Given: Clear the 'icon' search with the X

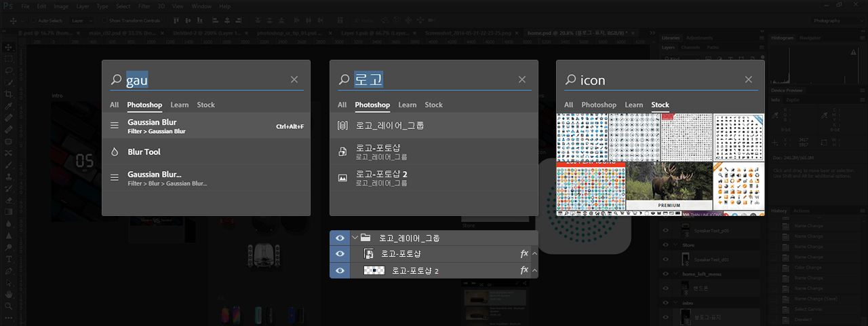Looking at the screenshot, I should point(749,79).
